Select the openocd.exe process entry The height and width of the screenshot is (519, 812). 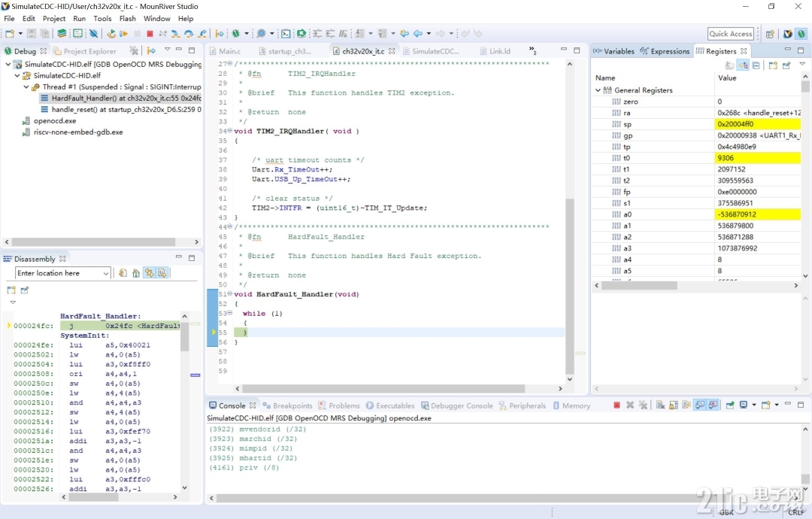50,120
